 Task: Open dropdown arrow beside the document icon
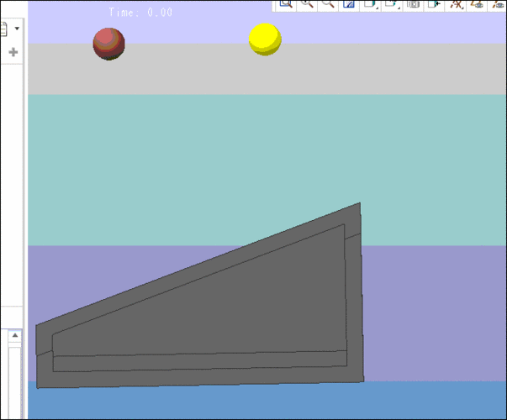17,29
